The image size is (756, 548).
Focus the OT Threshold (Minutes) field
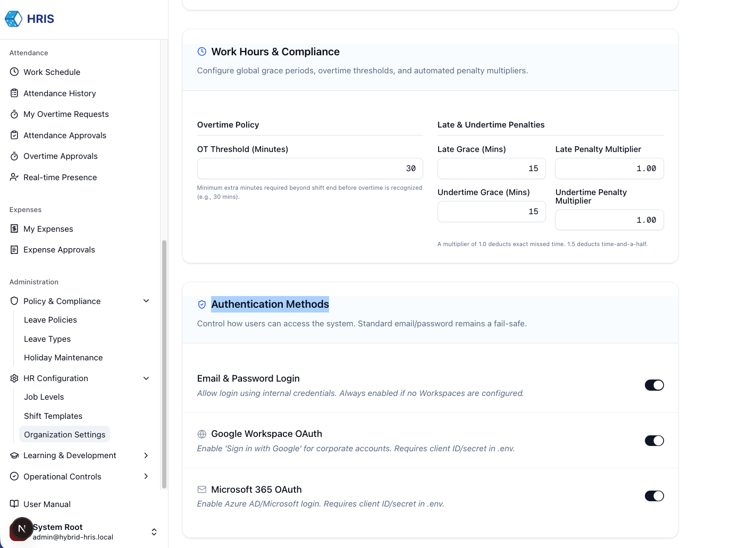pyautogui.click(x=310, y=168)
